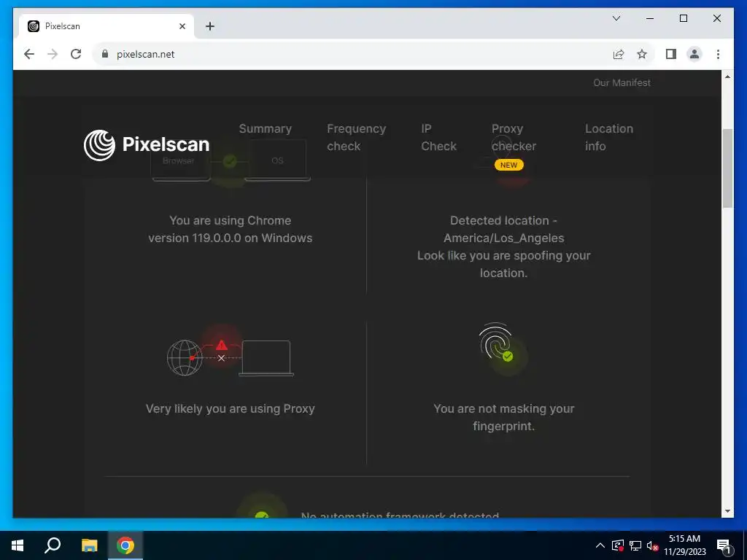Open Chrome three-dot menu
Screen dimensions: 747x560
point(718,54)
